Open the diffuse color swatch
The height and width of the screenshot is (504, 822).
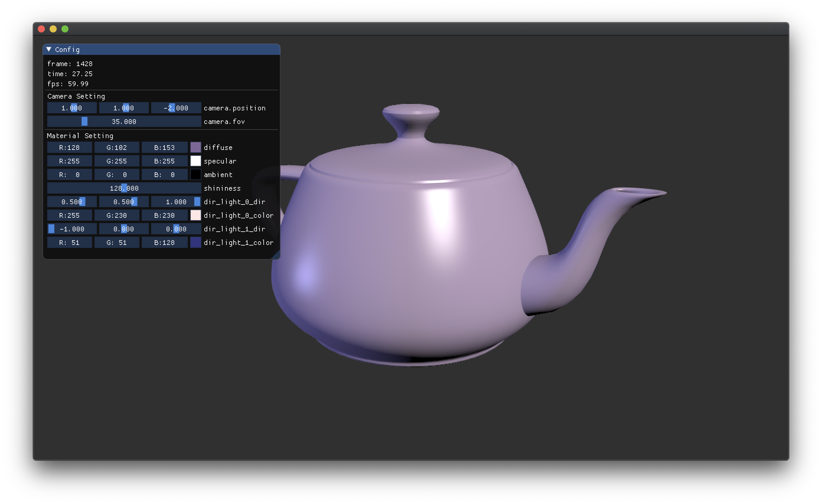click(195, 147)
